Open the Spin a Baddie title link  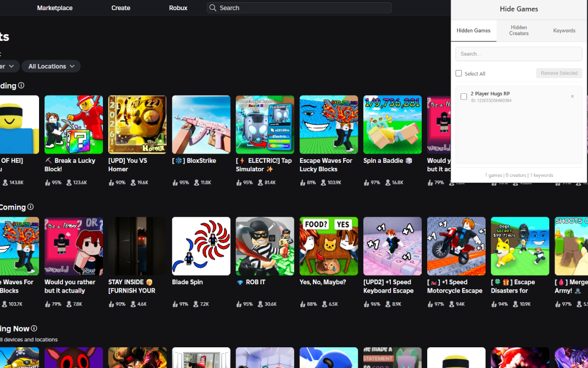point(388,161)
